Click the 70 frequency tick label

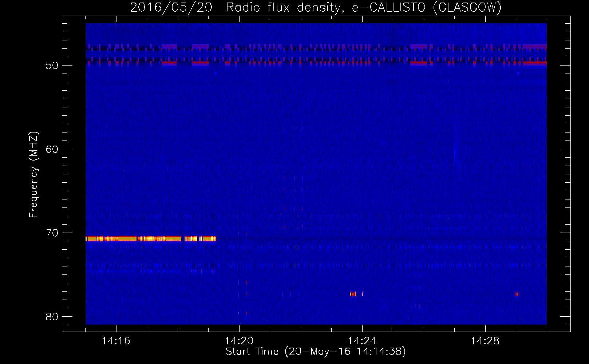point(52,233)
